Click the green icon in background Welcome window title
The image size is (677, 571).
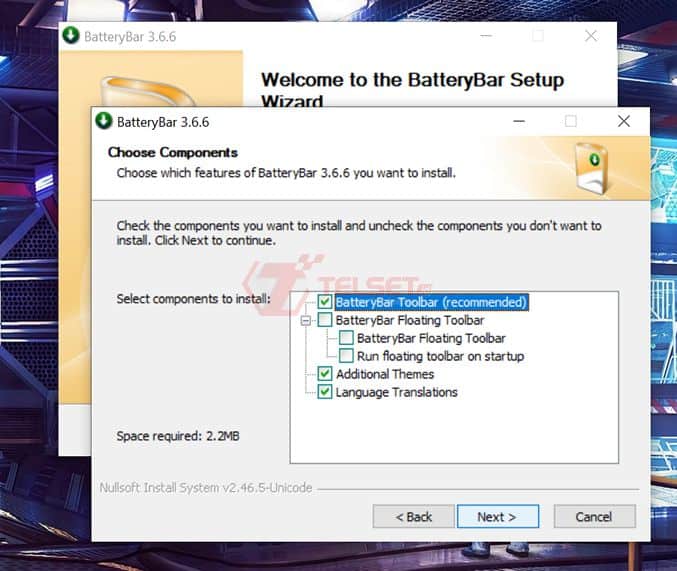tap(70, 36)
